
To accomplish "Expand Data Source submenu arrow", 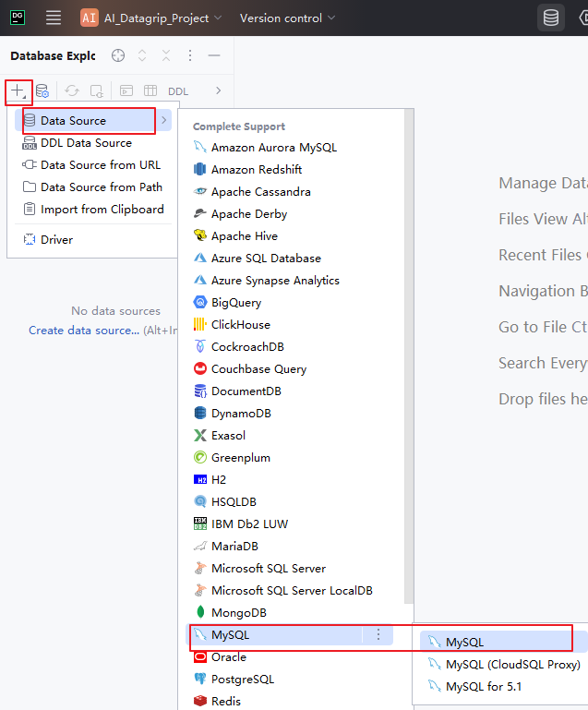I will tap(164, 120).
